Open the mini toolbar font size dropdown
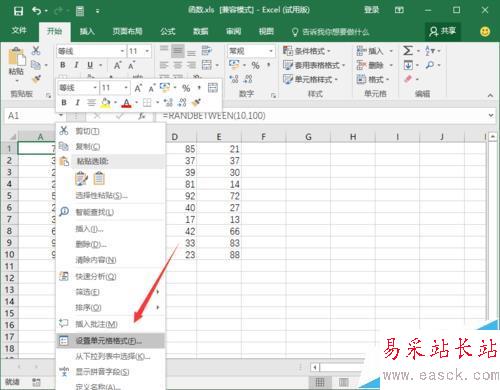 point(126,88)
